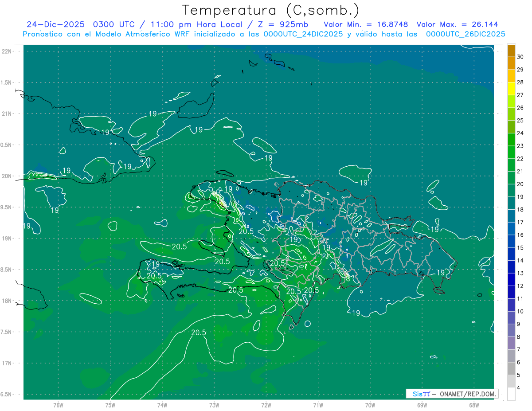Click the 0000UTC_26DIC2025 valid-until time text
Screen dimensions: 532x411
tap(465, 34)
